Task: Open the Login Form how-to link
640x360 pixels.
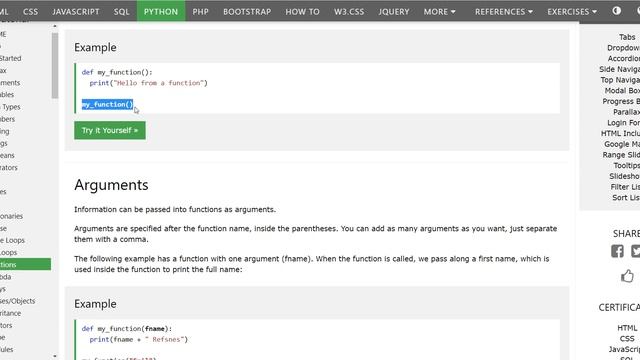Action: click(623, 122)
